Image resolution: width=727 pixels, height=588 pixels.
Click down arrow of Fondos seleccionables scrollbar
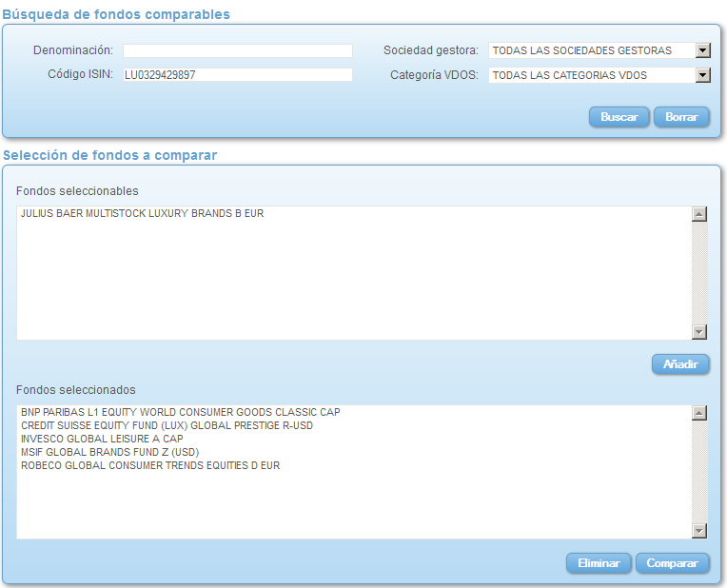tap(699, 331)
